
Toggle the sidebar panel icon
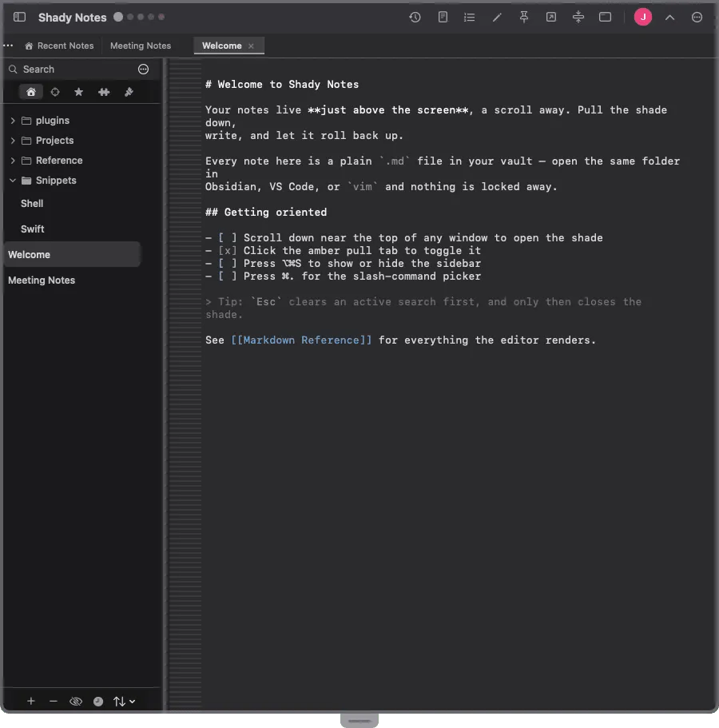coord(19,17)
